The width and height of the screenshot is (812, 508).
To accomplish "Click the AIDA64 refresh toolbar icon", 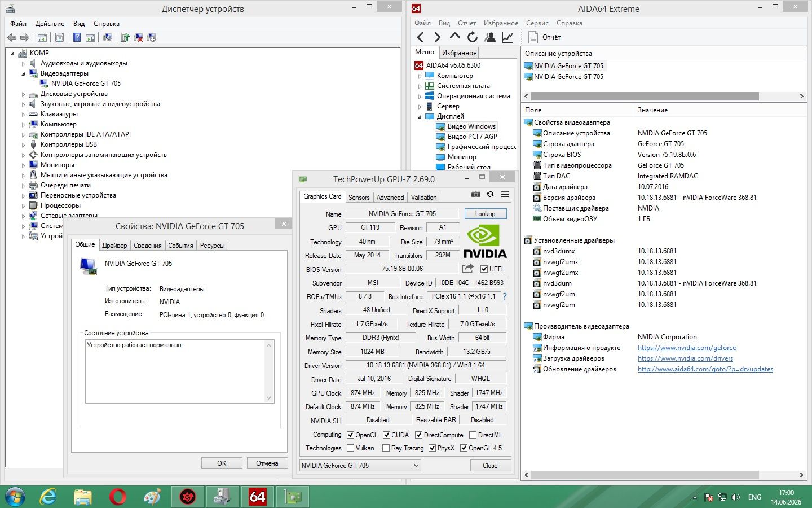I will [473, 37].
